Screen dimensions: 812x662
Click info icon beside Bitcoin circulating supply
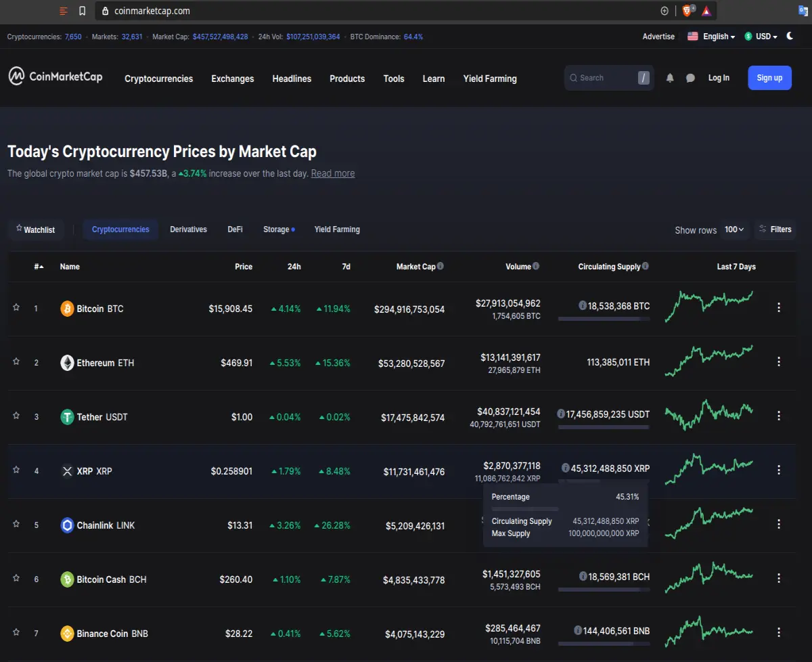[x=583, y=306]
